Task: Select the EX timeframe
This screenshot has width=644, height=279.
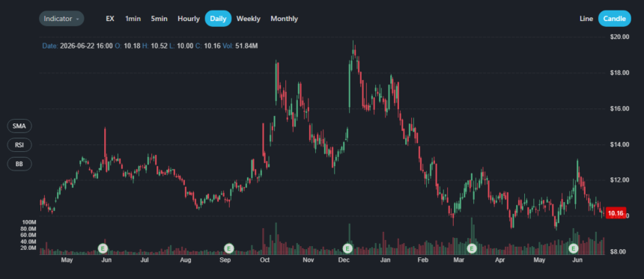Action: coord(110,19)
